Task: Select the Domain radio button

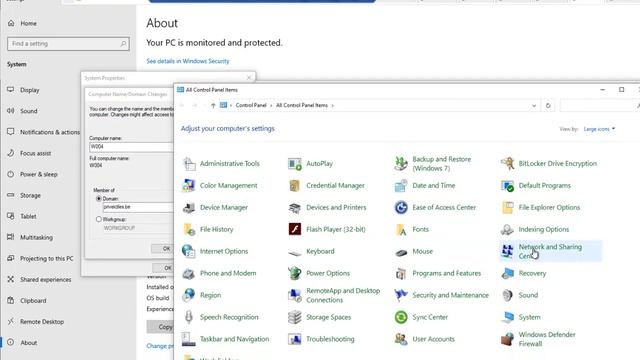Action: click(x=98, y=199)
